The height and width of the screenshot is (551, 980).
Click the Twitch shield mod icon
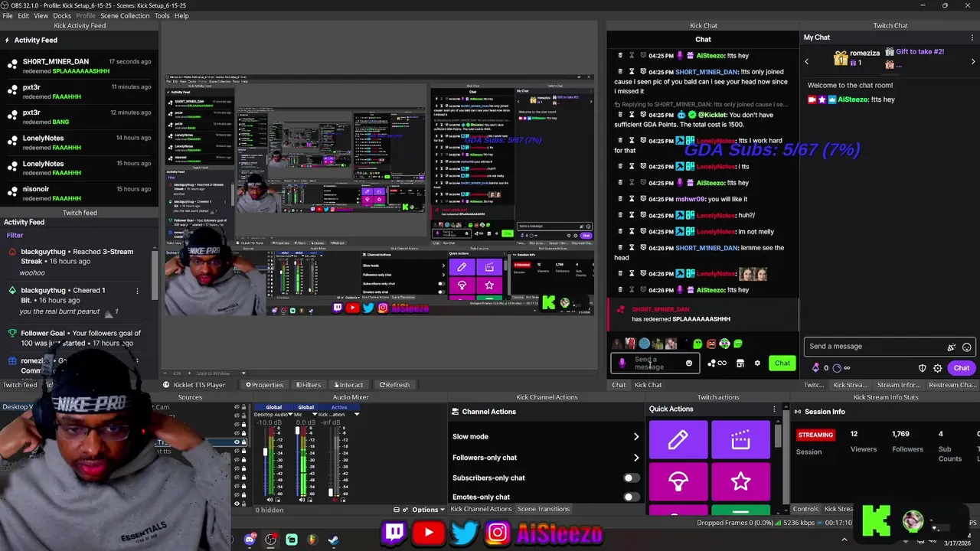click(x=922, y=368)
